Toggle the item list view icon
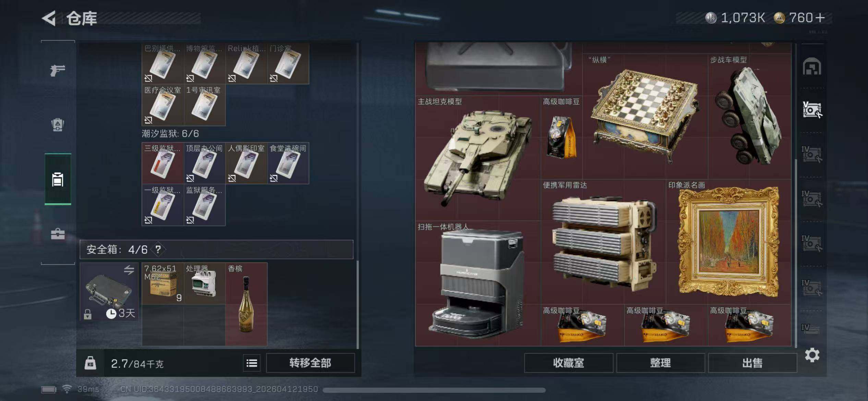 click(x=252, y=363)
